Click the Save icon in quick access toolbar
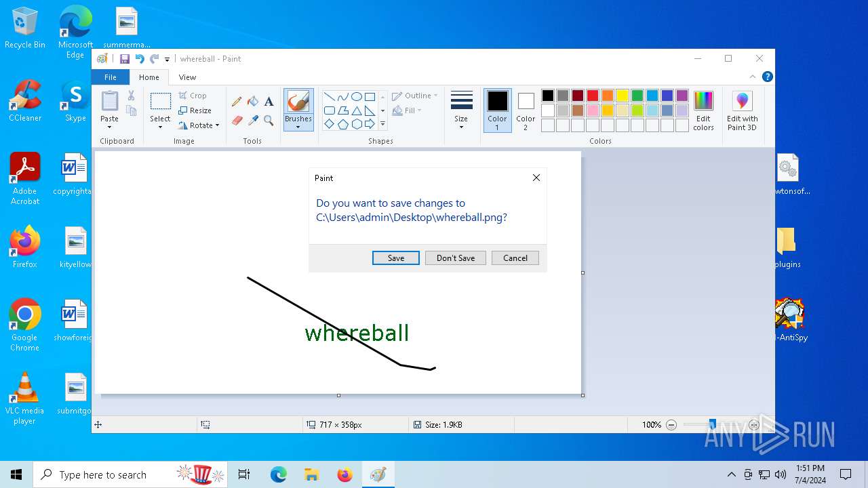 click(x=125, y=59)
